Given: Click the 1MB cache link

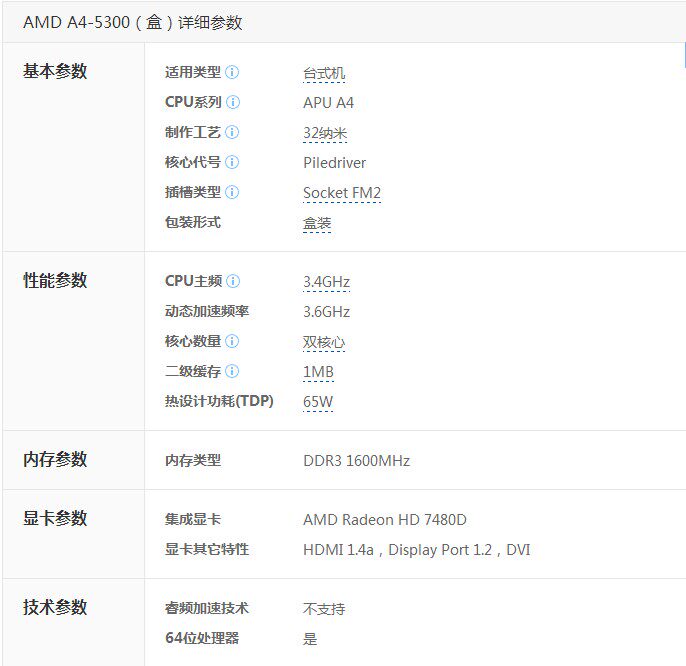Looking at the screenshot, I should coord(318,372).
